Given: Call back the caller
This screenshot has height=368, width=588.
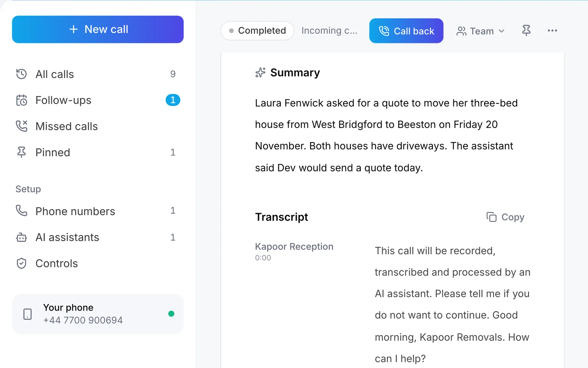Looking at the screenshot, I should [406, 31].
